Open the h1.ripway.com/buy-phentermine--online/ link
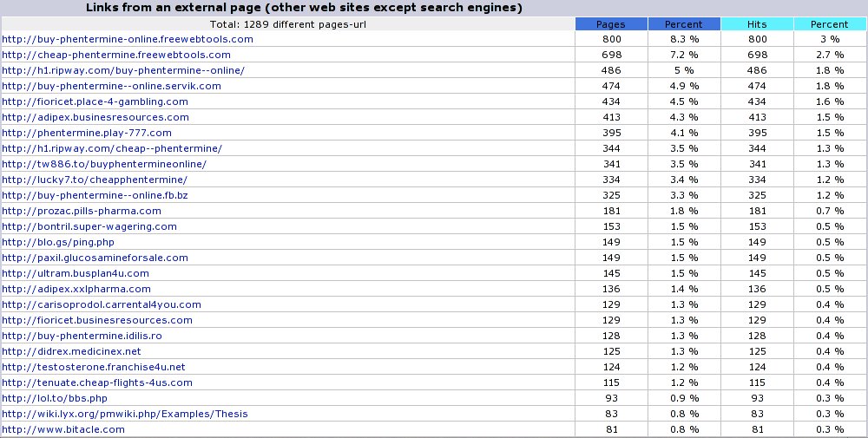This screenshot has height=438, width=868. (123, 70)
